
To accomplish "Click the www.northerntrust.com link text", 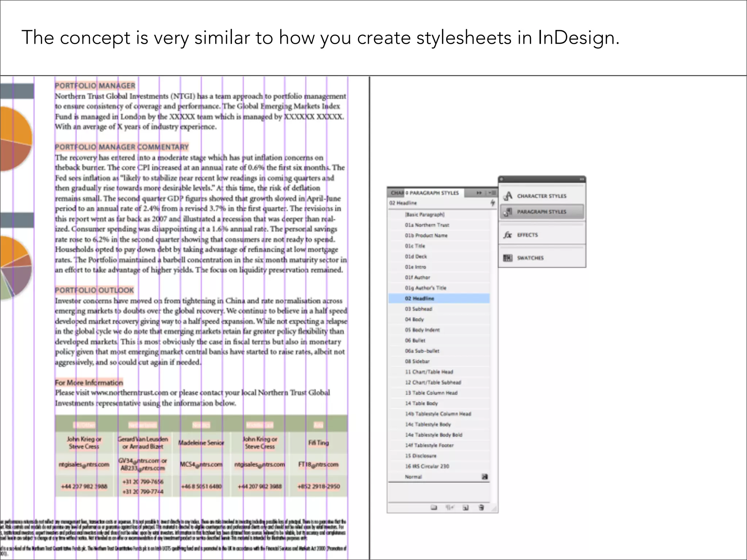I will [x=129, y=393].
